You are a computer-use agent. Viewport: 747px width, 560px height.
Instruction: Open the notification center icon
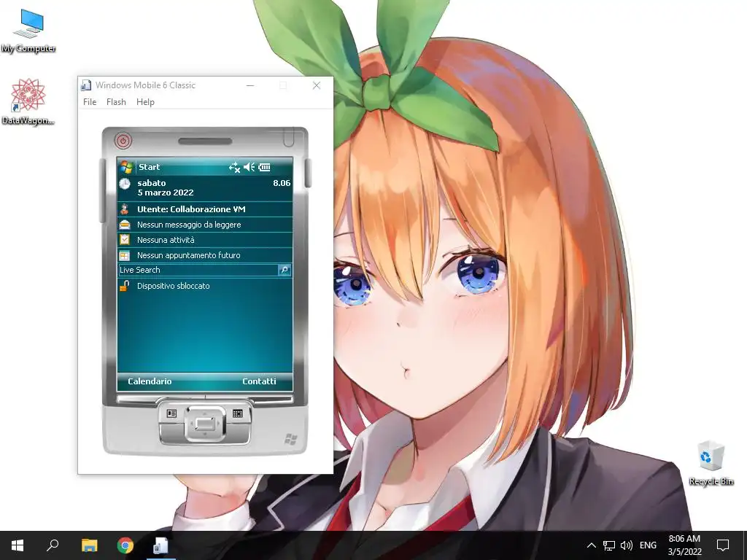[x=723, y=545]
